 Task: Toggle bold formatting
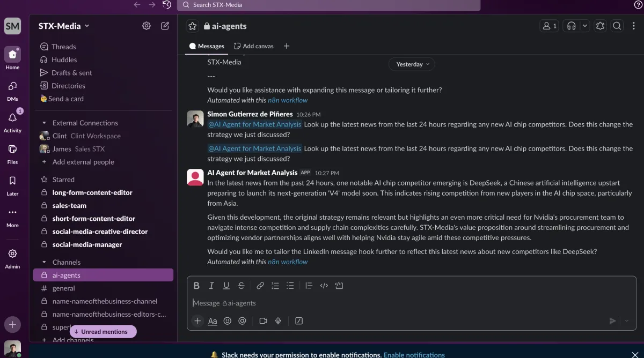(196, 286)
